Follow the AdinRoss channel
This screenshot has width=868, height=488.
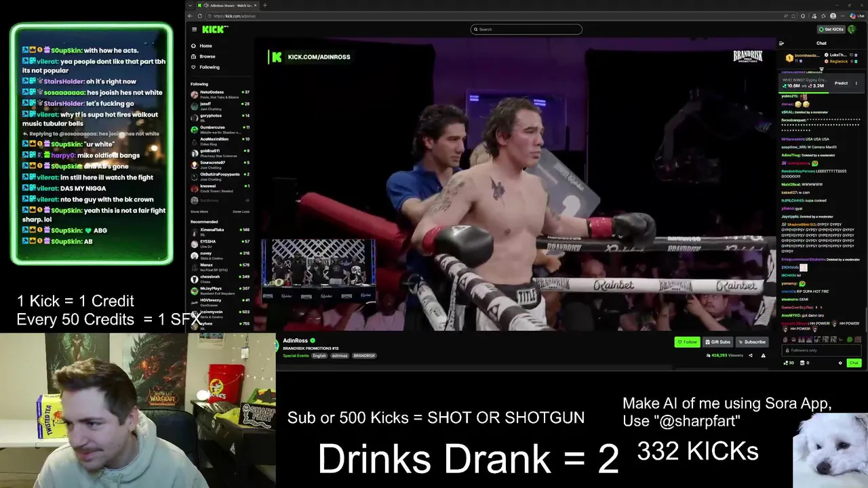click(687, 342)
